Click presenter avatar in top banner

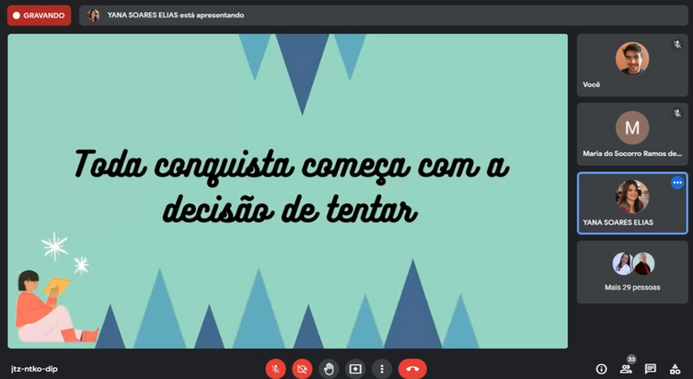tap(93, 15)
